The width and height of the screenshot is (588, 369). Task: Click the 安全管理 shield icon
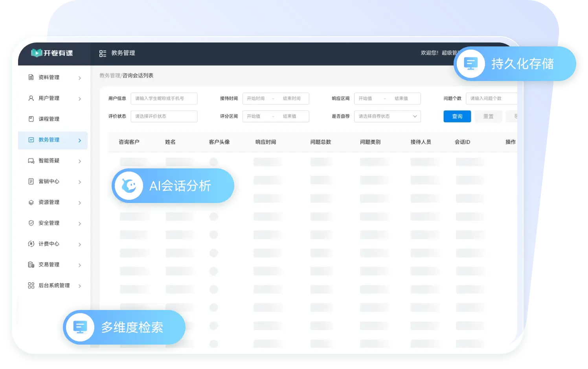click(31, 223)
